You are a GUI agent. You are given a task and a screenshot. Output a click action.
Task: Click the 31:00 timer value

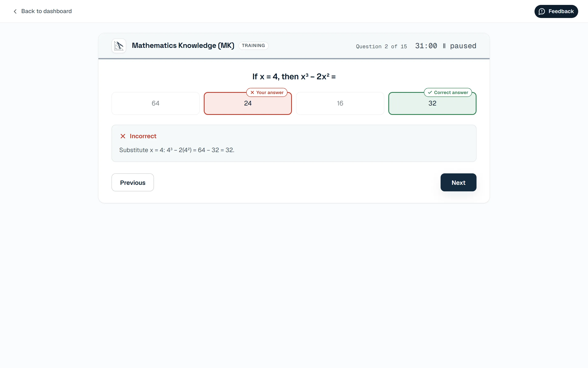pyautogui.click(x=426, y=46)
